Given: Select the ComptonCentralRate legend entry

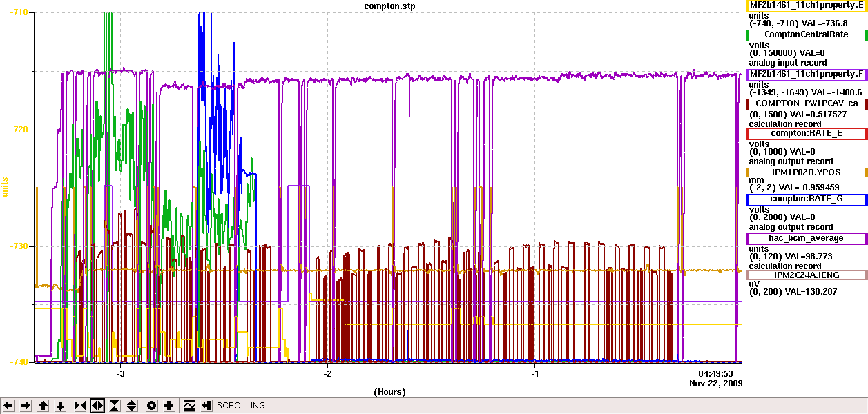Looking at the screenshot, I should [807, 35].
